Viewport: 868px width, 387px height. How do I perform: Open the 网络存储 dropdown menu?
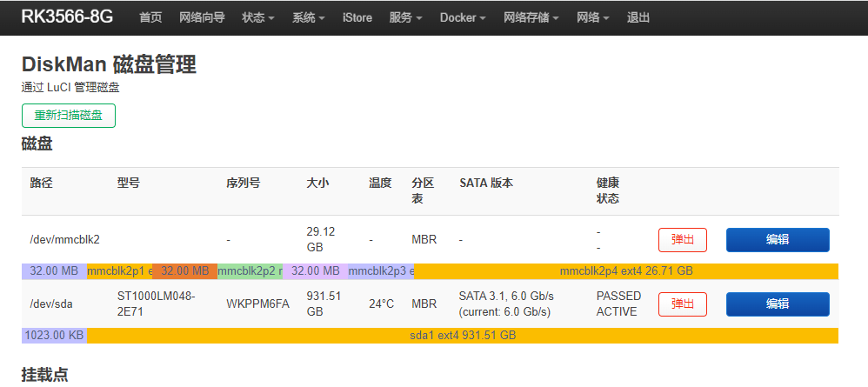[x=531, y=17]
